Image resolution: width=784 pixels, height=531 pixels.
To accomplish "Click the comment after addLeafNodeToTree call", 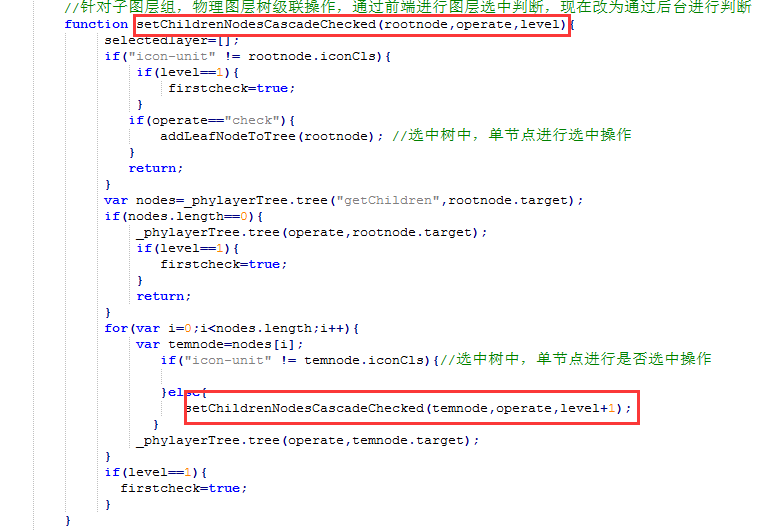I will (512, 135).
